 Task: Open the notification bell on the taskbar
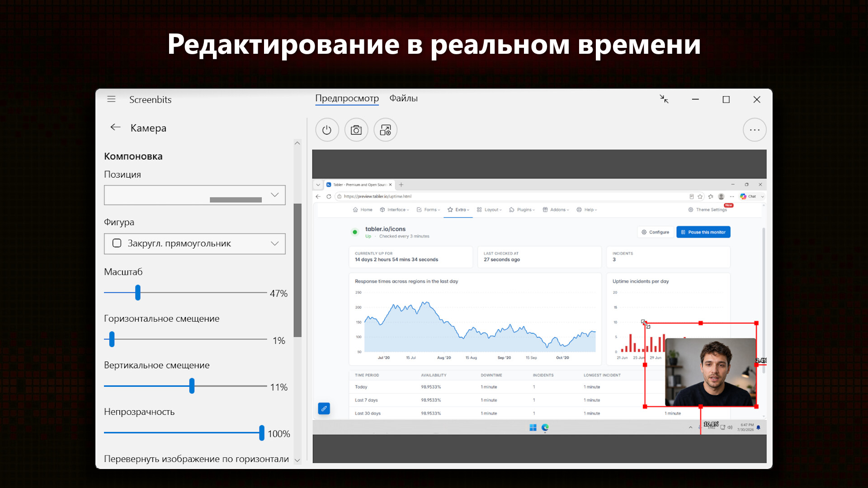click(x=759, y=427)
